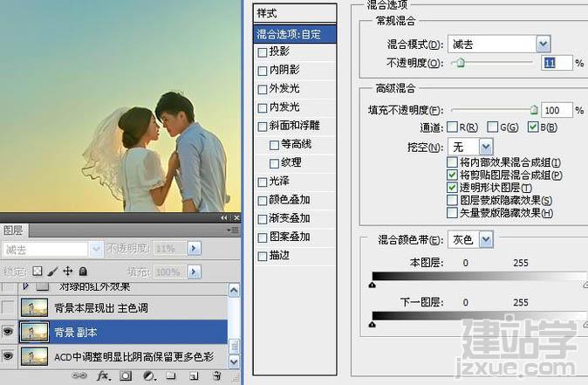Screen dimensions: 588x385
Task: Click the lock all padlock icon
Action: point(83,271)
